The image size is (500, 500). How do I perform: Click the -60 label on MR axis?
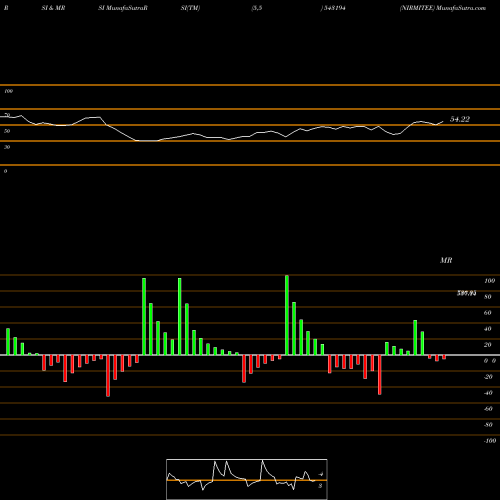[488, 409]
